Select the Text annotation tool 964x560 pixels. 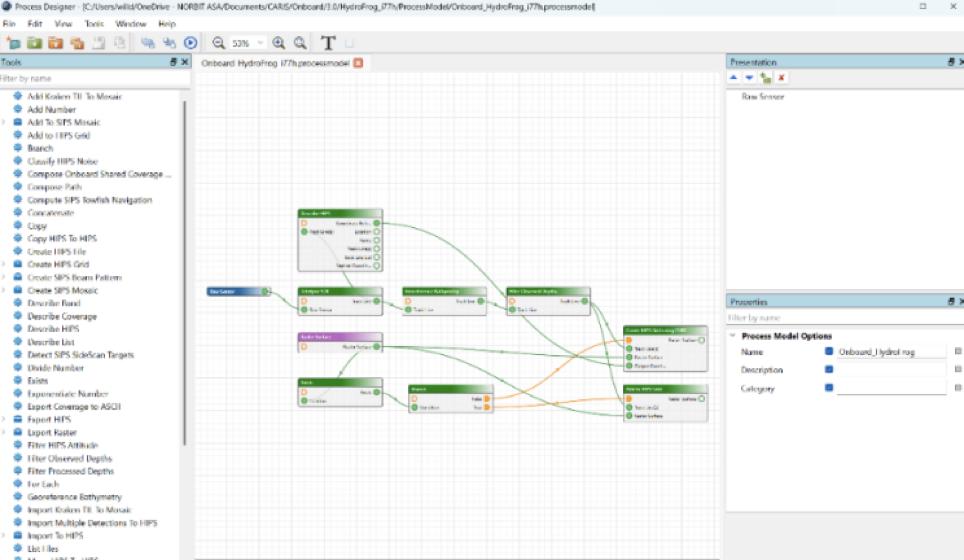(x=328, y=43)
